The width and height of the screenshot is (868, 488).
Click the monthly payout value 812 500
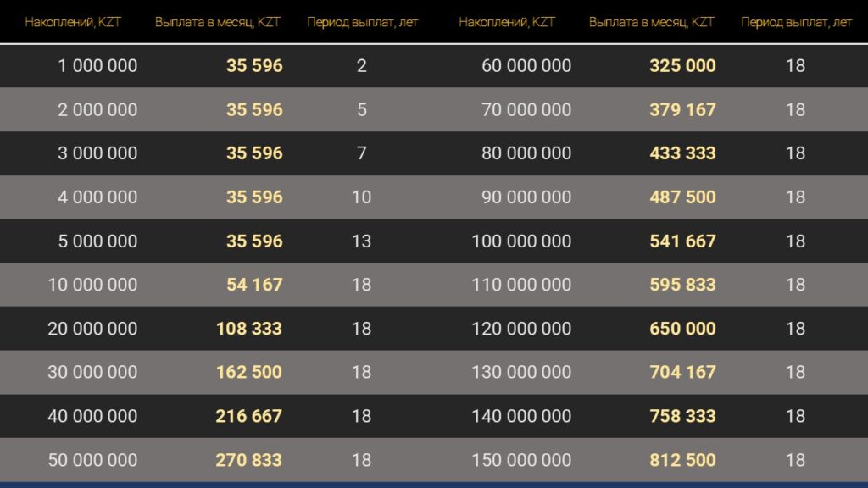682,460
